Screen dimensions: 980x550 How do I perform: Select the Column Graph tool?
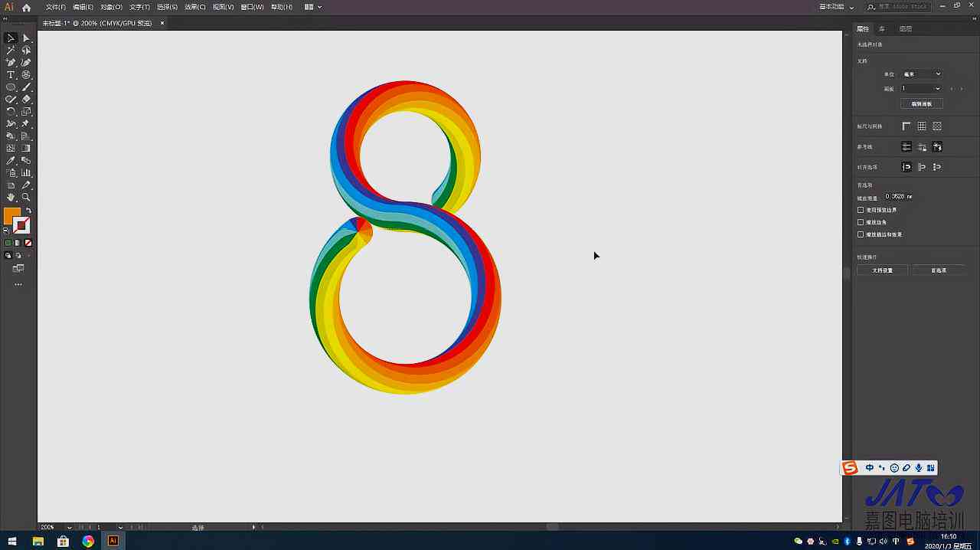point(26,172)
